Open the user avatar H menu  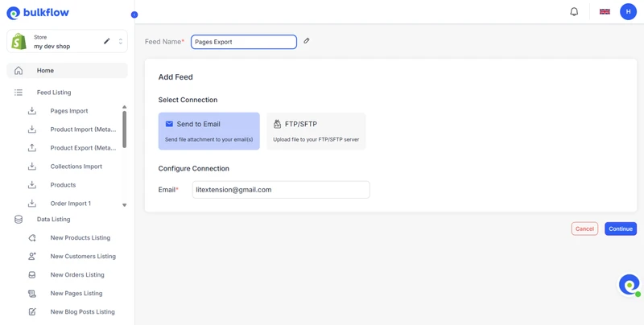point(628,11)
